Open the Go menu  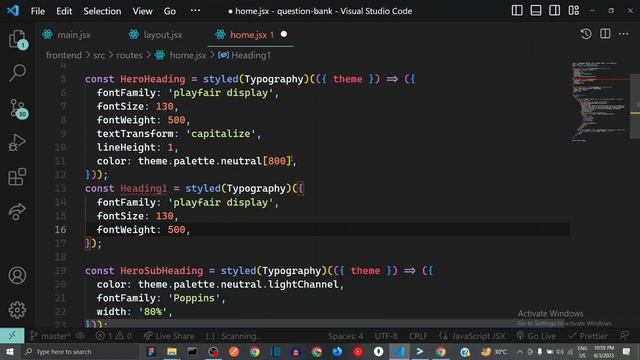170,11
